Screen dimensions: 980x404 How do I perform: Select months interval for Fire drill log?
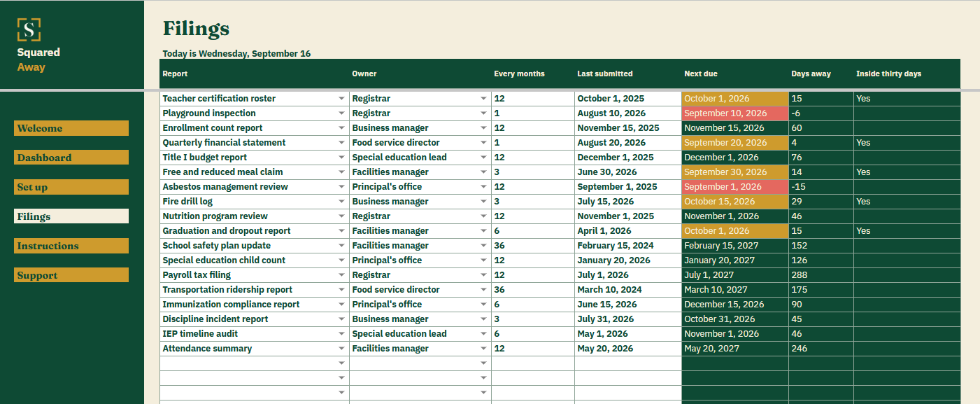(533, 202)
